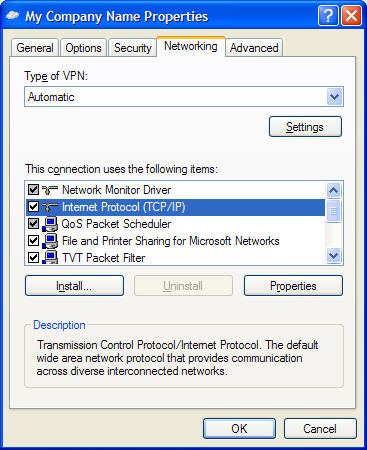Close the My Company Name Properties dialog

[x=352, y=16]
